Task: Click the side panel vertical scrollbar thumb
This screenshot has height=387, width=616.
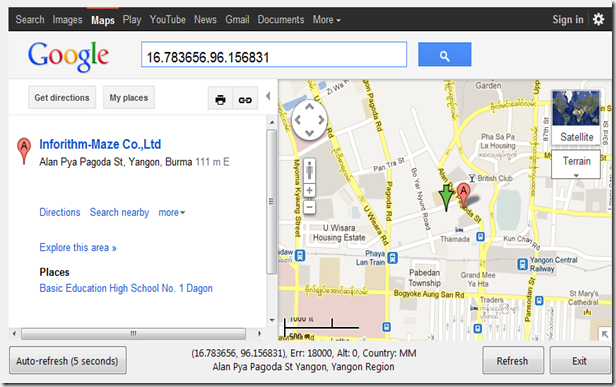Action: [271, 202]
